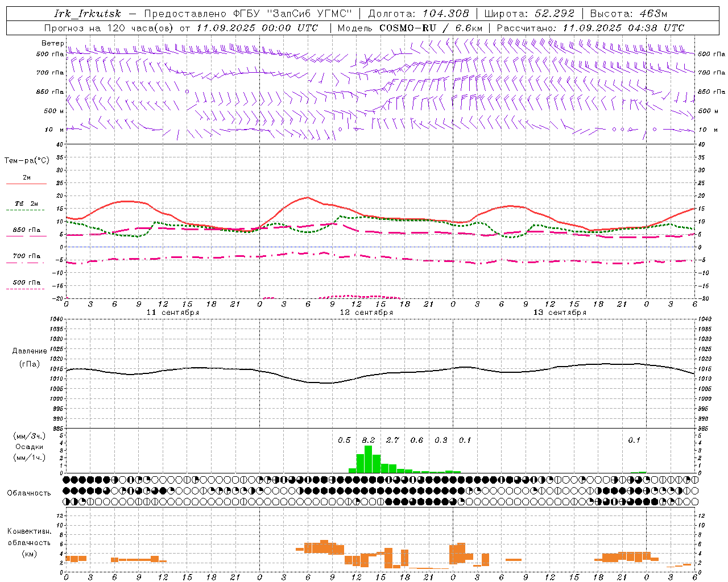The height and width of the screenshot is (582, 728).
Task: Click the tallest green precipitation bar
Action: (368, 459)
